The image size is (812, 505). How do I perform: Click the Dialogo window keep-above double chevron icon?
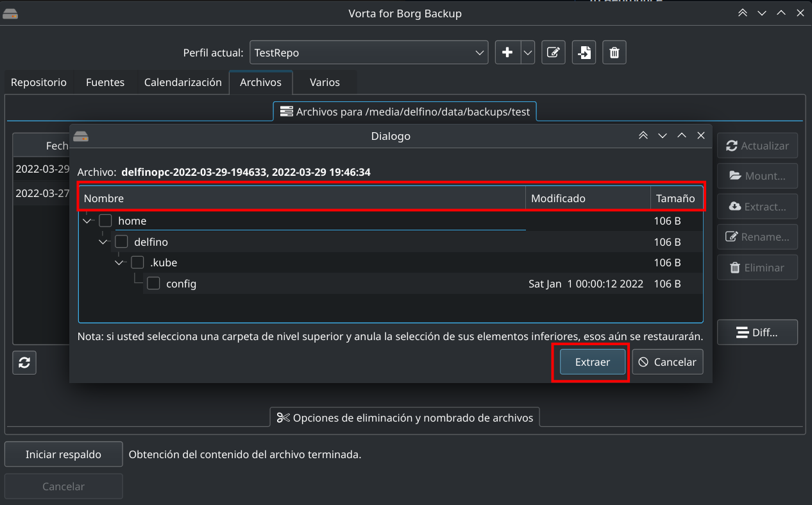643,135
